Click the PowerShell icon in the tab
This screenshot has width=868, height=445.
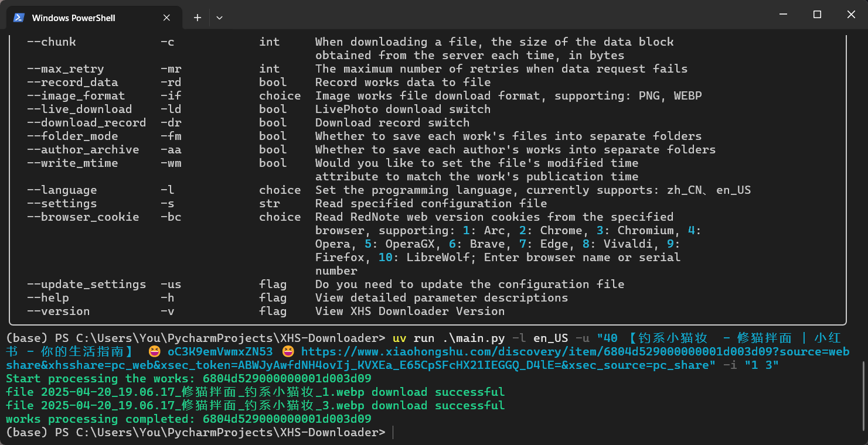pos(19,18)
